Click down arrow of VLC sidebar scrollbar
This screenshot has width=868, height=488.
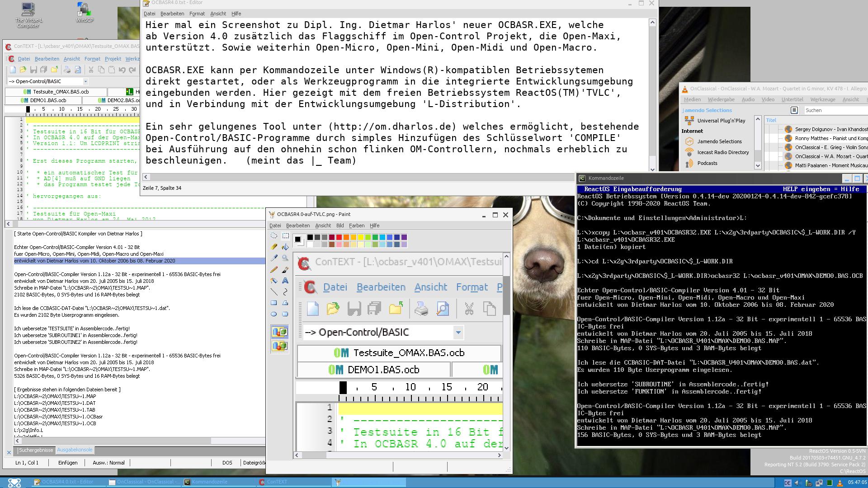[x=758, y=166]
